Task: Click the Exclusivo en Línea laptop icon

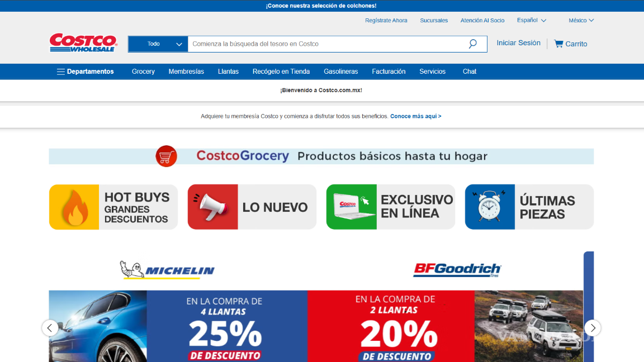Action: click(x=351, y=207)
